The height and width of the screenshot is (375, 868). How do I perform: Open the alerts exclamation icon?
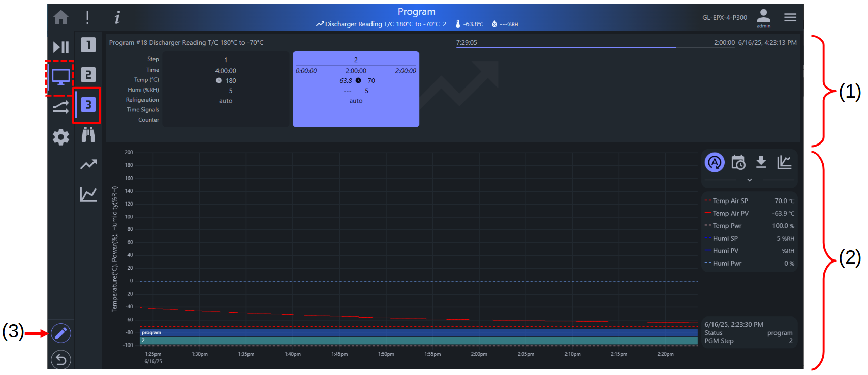coord(88,17)
